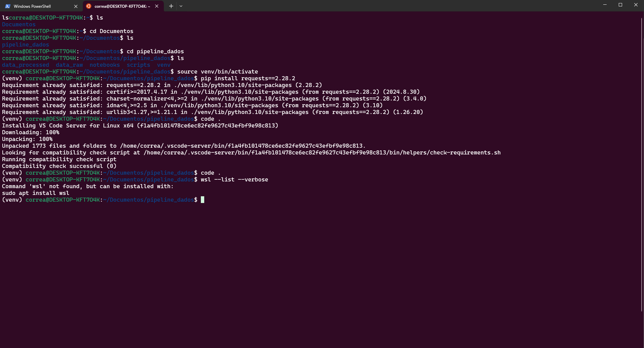Image resolution: width=644 pixels, height=348 pixels.
Task: Click the 'Documentos' directory listing output
Action: coord(19,24)
